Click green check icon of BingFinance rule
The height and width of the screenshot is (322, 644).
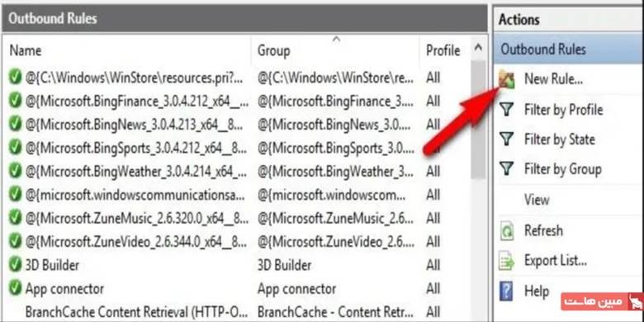(15, 101)
